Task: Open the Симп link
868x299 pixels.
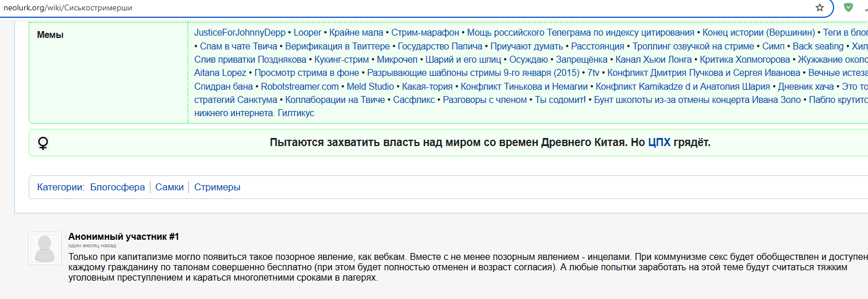Action: (x=774, y=47)
